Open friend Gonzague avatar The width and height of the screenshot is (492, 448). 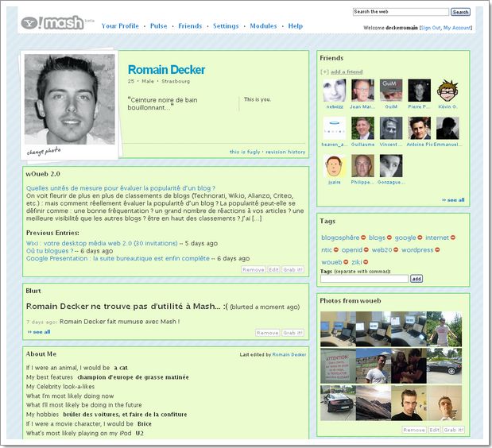pyautogui.click(x=391, y=166)
